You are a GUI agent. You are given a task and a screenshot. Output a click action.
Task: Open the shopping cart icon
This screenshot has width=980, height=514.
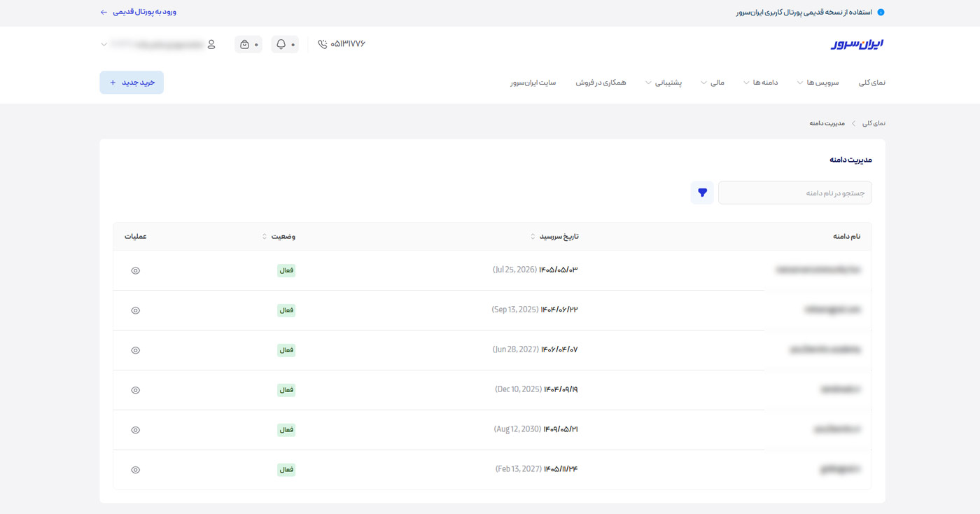click(244, 44)
